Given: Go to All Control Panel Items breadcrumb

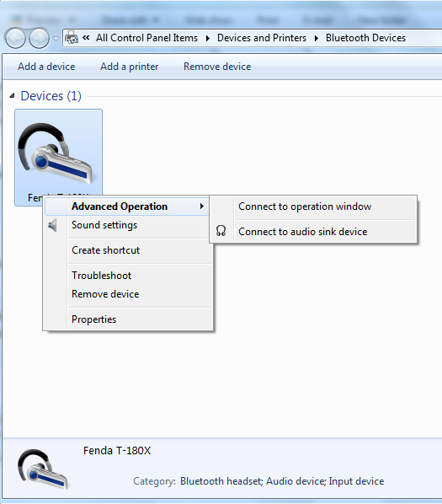Looking at the screenshot, I should [x=146, y=38].
